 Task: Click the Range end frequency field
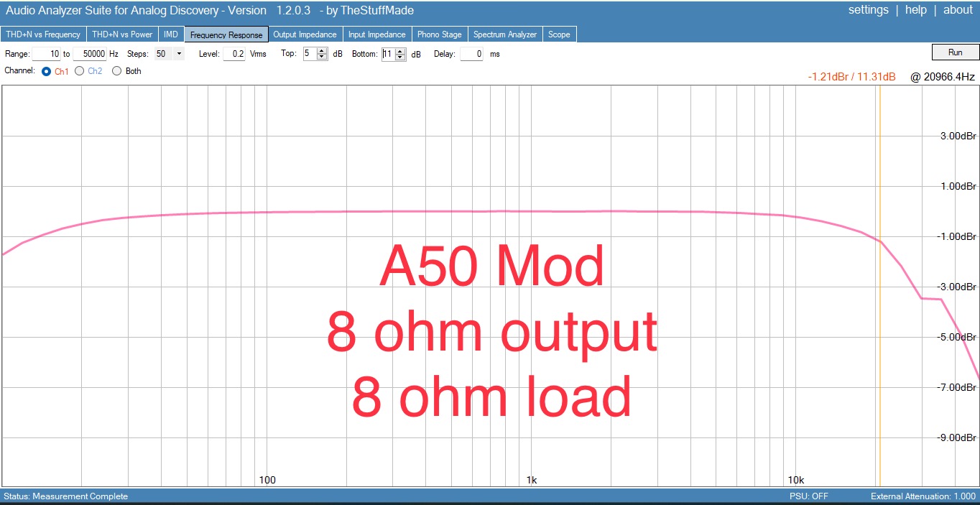[90, 54]
